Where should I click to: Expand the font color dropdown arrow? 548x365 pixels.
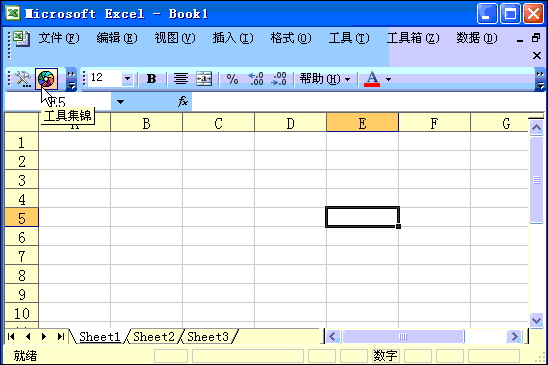[388, 79]
